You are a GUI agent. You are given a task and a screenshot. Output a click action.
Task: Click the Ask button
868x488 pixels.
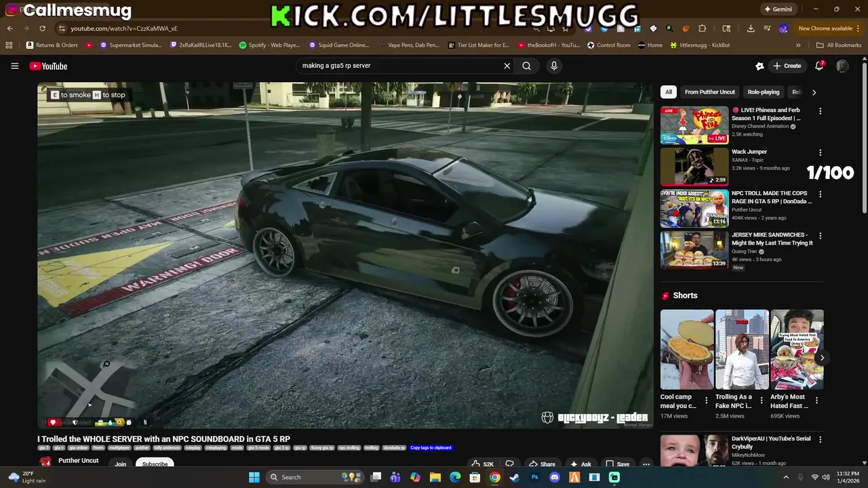click(x=580, y=464)
